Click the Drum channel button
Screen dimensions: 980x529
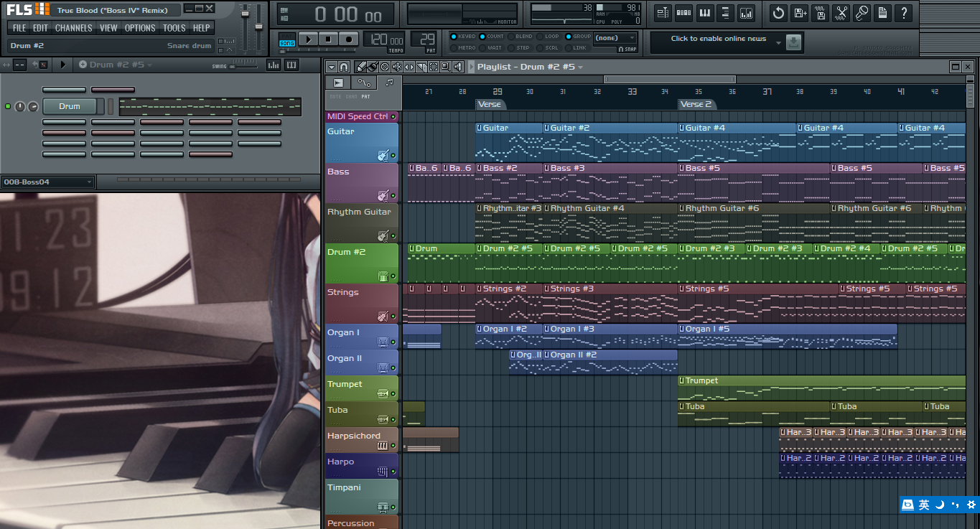[x=70, y=106]
